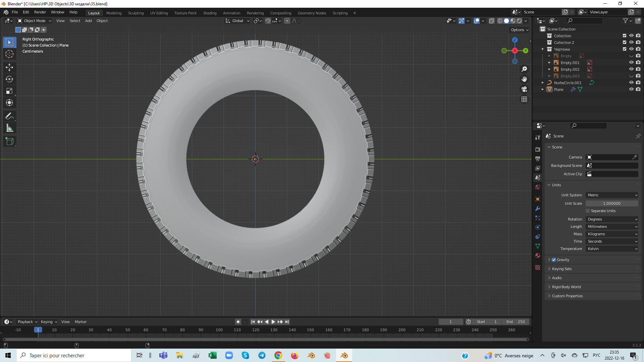Activate the Annotate pencil tool

coord(9,116)
